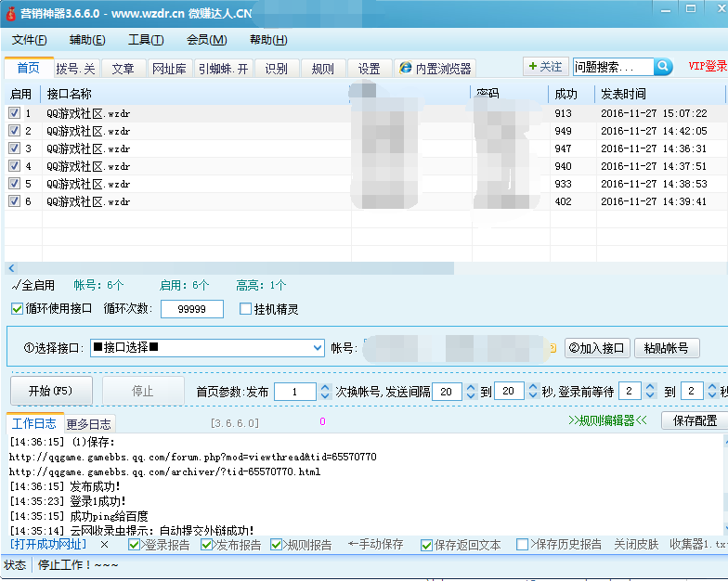Open the 设置 tab
728x581 pixels.
tap(370, 69)
